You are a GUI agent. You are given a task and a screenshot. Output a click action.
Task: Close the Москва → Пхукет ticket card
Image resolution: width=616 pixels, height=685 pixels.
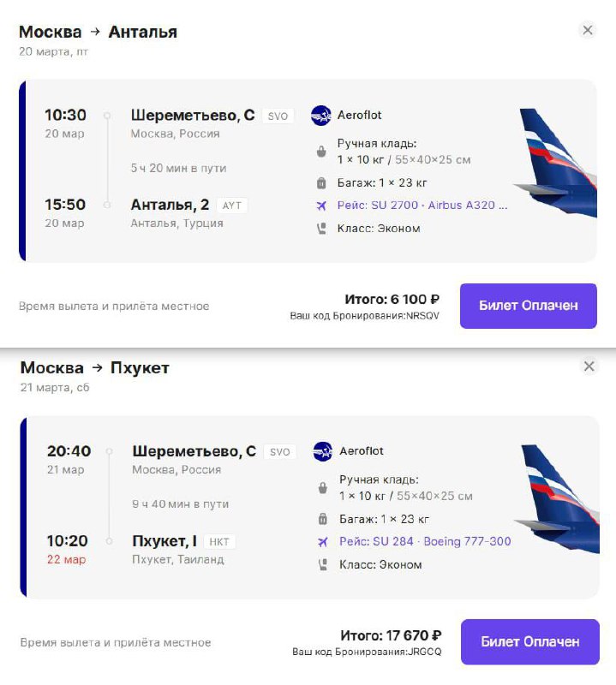click(x=589, y=366)
